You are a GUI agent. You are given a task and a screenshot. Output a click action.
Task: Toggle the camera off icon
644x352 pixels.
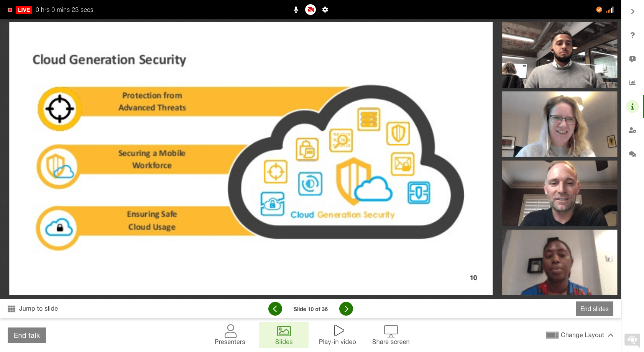click(310, 10)
